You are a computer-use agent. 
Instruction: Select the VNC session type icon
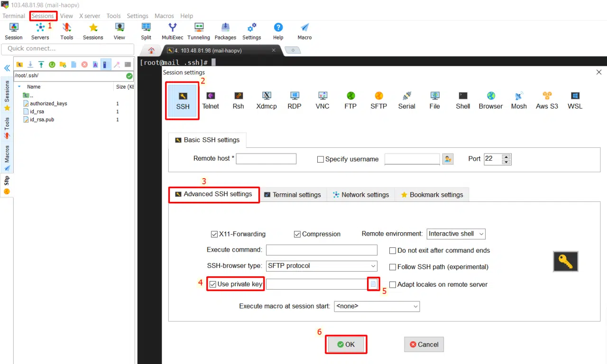[322, 100]
